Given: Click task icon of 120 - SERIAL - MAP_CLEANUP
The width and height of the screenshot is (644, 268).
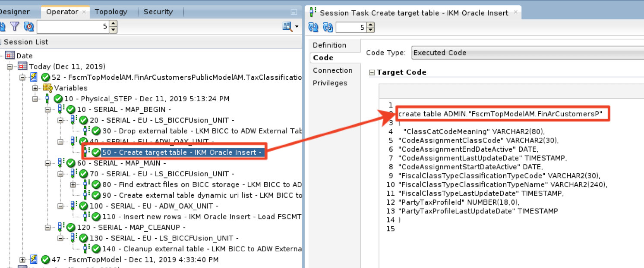Looking at the screenshot, I should 60,227.
